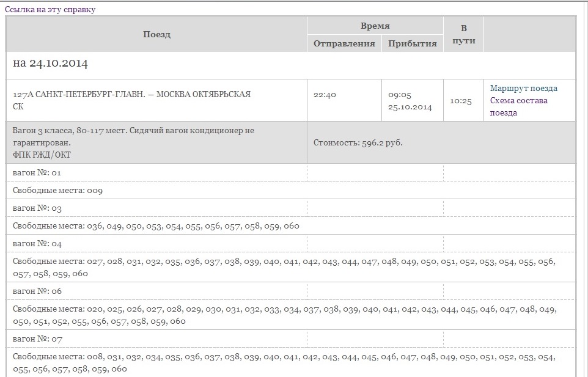Select the "вагон №: 06" row
588x377 pixels.
point(37,291)
